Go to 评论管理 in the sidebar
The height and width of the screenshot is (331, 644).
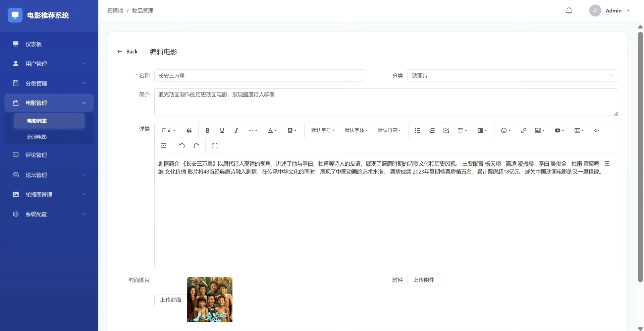(36, 155)
